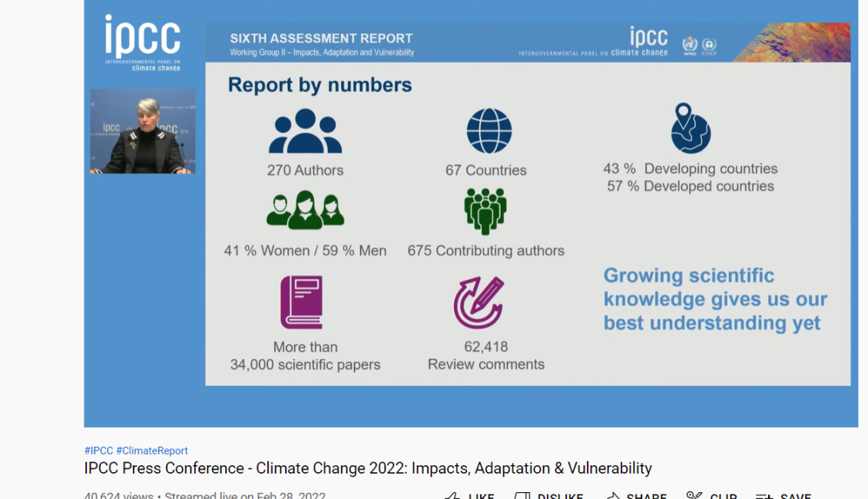Click the map pin globe icon
The image size is (868, 499).
click(x=690, y=127)
